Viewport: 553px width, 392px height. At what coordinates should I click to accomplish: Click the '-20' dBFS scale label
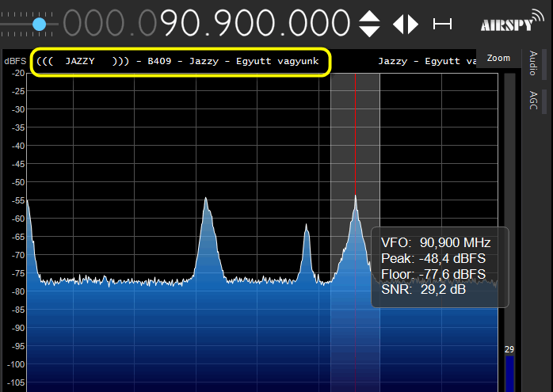click(x=18, y=74)
